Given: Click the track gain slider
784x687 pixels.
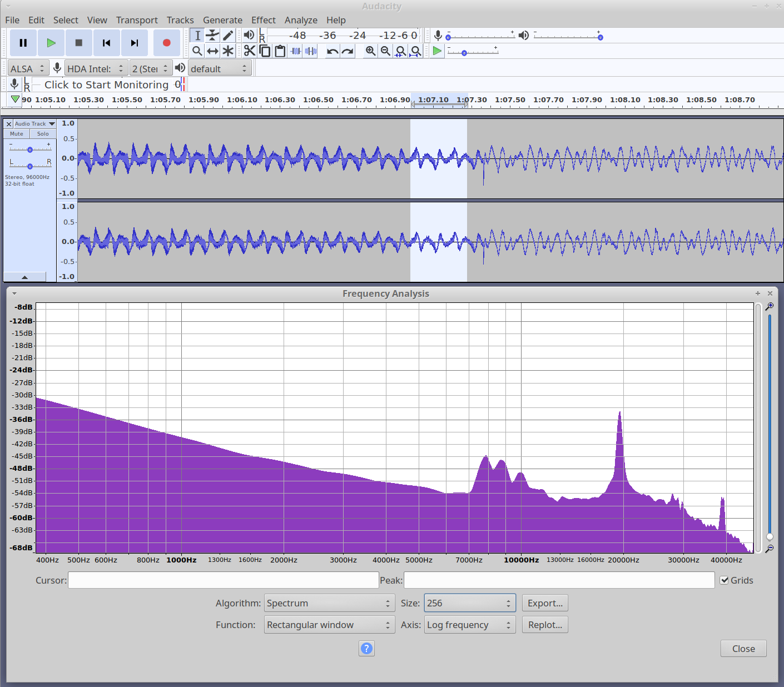Looking at the screenshot, I should coord(30,150).
